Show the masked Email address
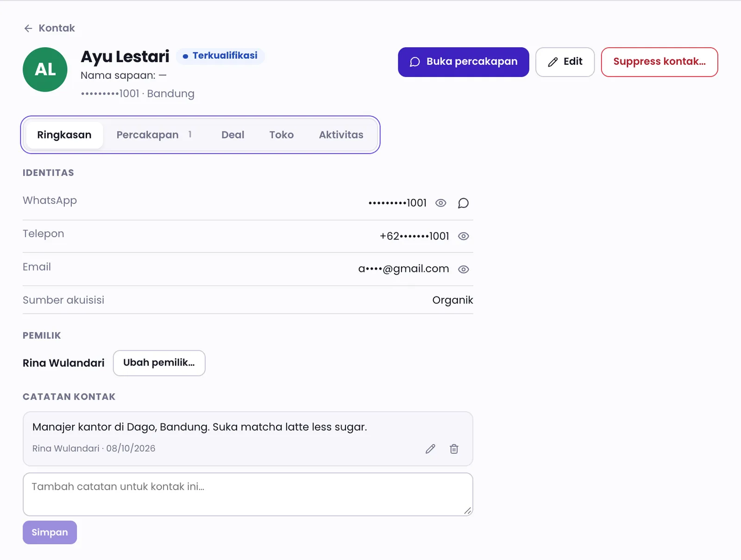Viewport: 741px width, 560px height. tap(464, 269)
